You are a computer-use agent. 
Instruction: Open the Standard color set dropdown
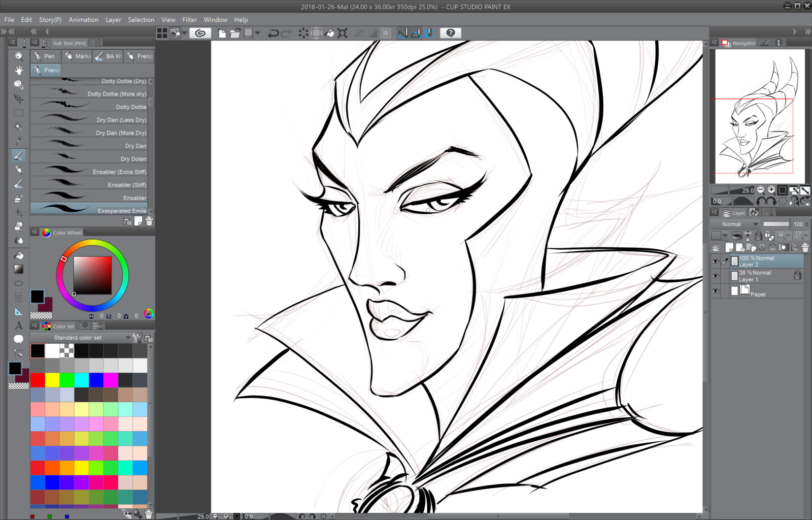[81, 338]
